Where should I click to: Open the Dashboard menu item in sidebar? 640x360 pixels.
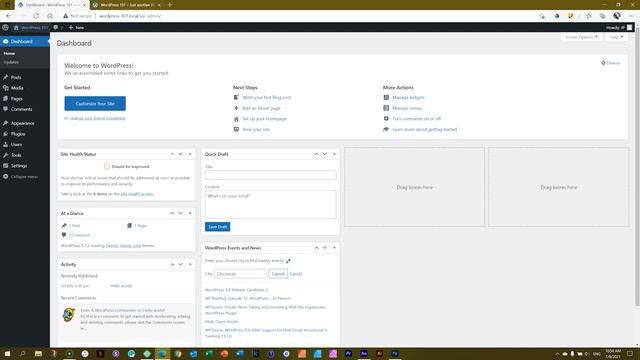pyautogui.click(x=25, y=41)
